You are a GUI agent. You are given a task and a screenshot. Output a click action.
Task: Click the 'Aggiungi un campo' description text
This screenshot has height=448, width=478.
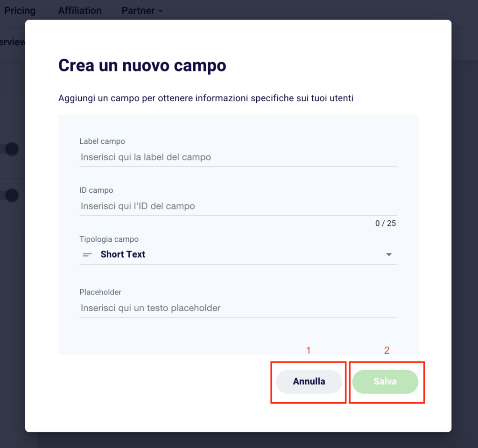click(206, 98)
